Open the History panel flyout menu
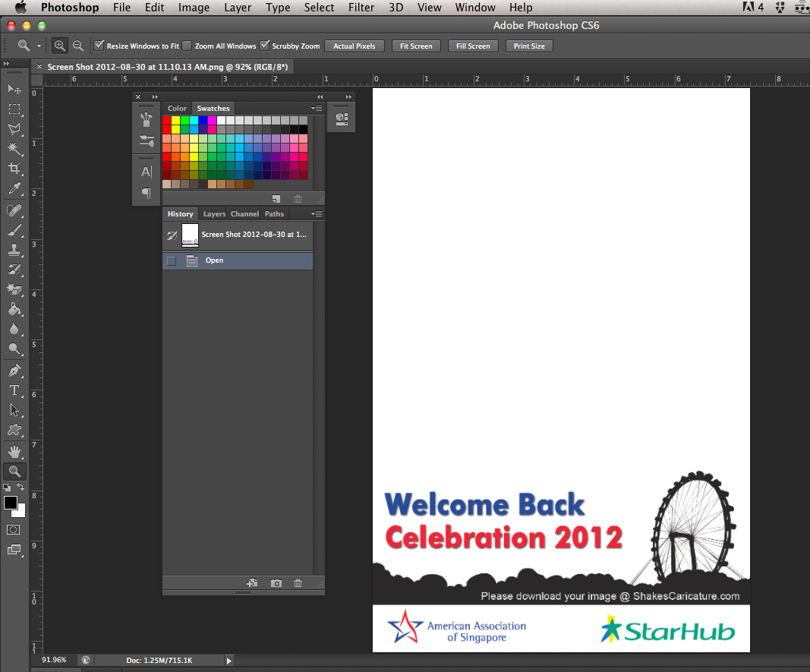 pyautogui.click(x=316, y=214)
